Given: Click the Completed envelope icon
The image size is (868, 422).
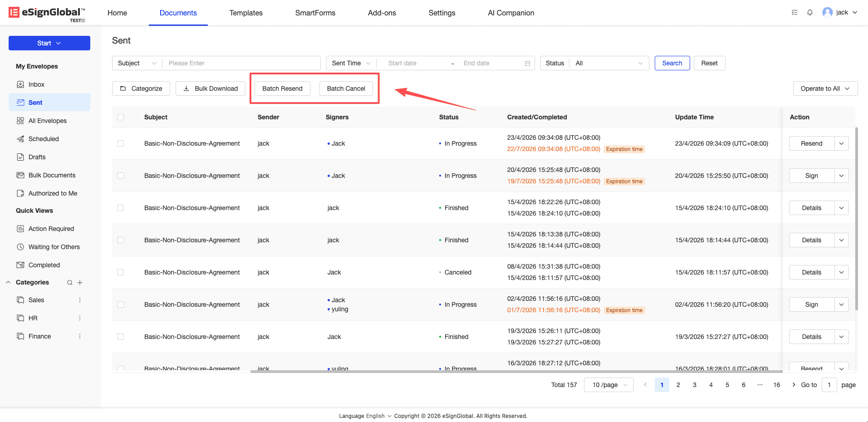Looking at the screenshot, I should 20,265.
